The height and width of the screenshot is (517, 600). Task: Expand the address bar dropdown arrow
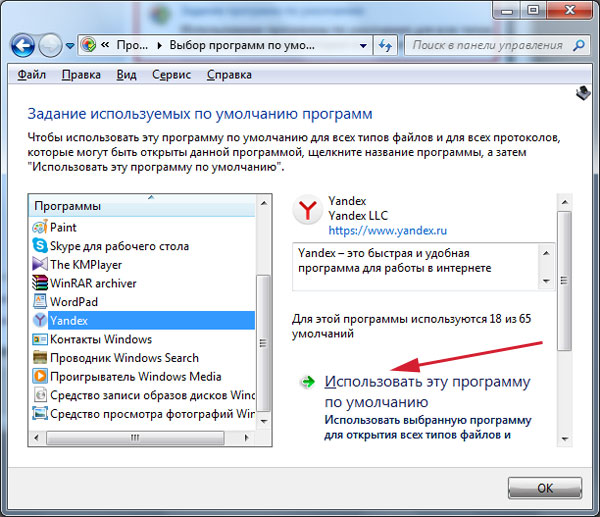coord(359,46)
